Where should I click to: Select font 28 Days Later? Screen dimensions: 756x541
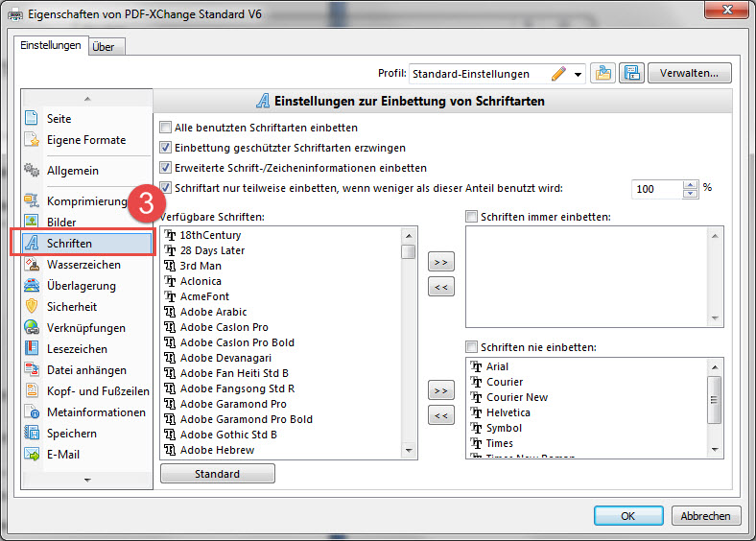212,250
